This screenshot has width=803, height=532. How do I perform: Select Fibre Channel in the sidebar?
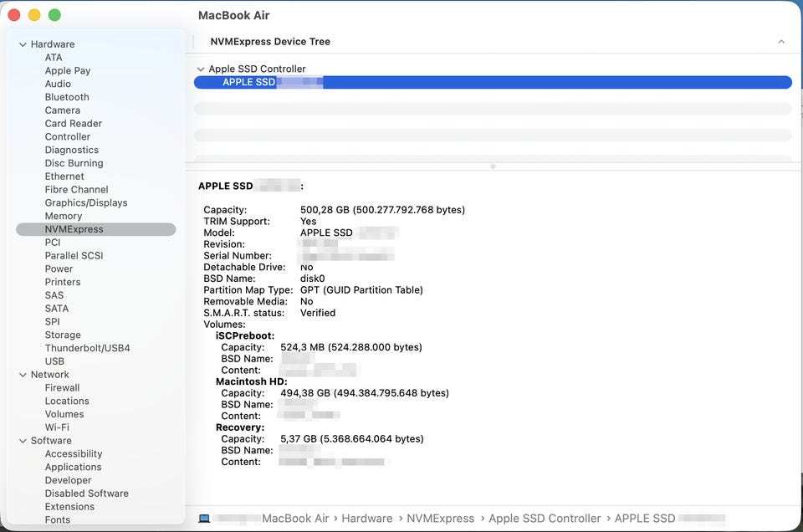tap(76, 189)
